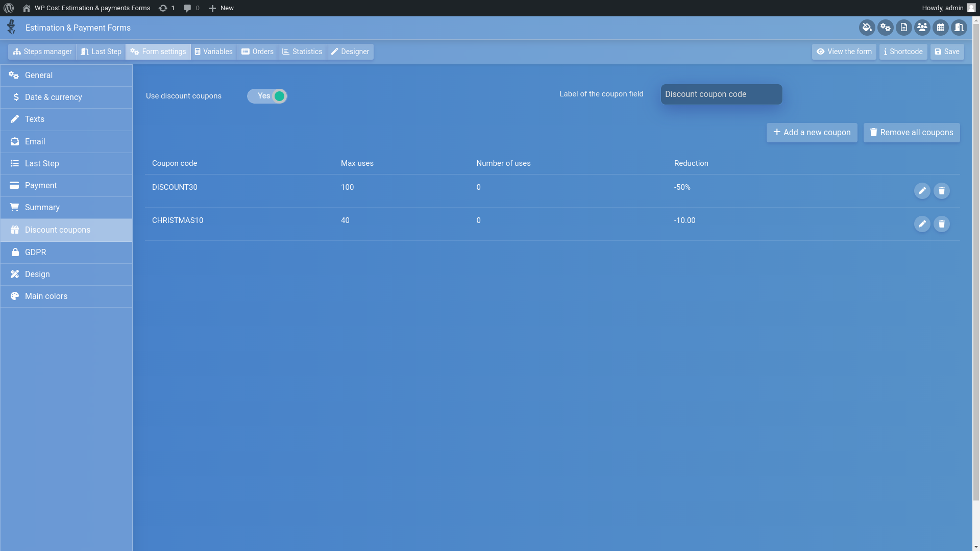Click the exit door icon in header

(959, 28)
